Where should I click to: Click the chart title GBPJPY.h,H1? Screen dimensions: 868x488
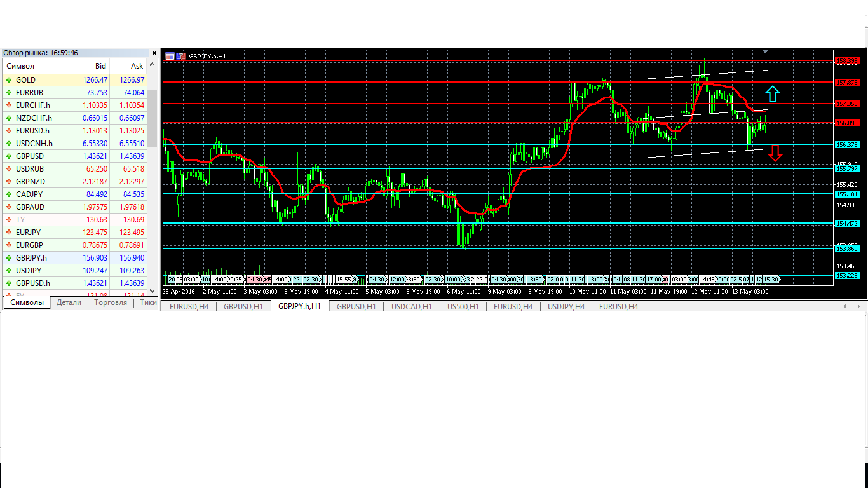pyautogui.click(x=207, y=56)
